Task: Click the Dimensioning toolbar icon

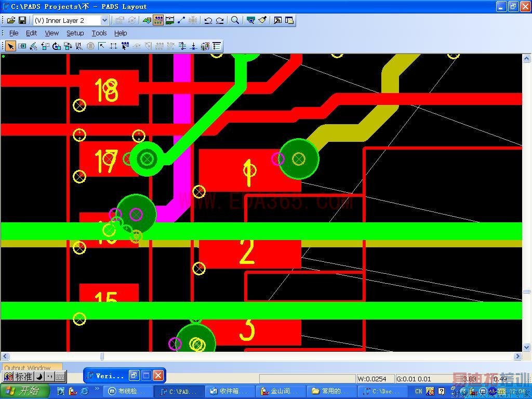Action: coord(170,20)
